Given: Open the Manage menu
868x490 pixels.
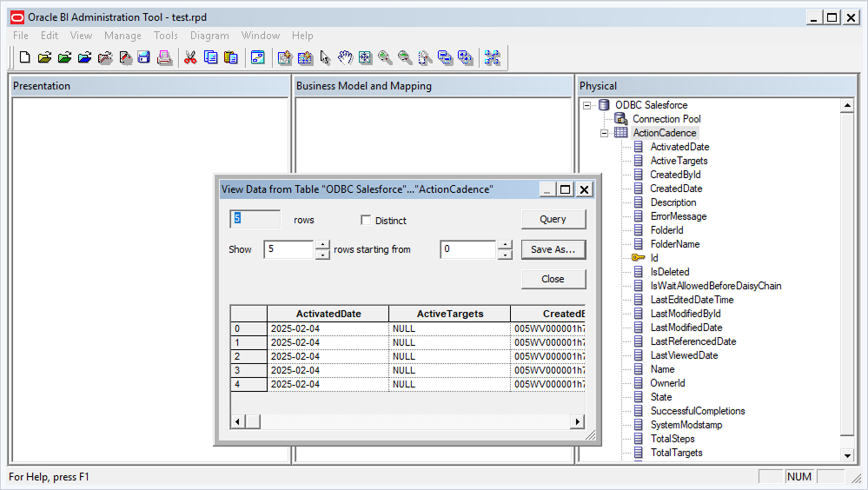Looking at the screenshot, I should pyautogui.click(x=123, y=36).
